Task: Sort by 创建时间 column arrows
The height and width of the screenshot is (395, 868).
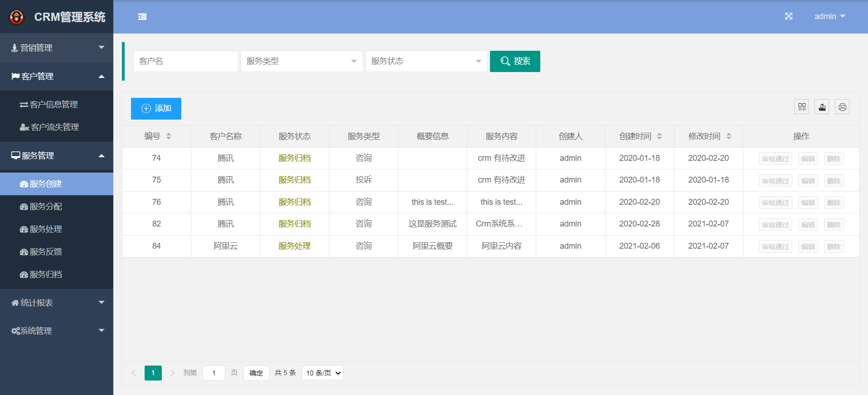Action: coord(659,136)
